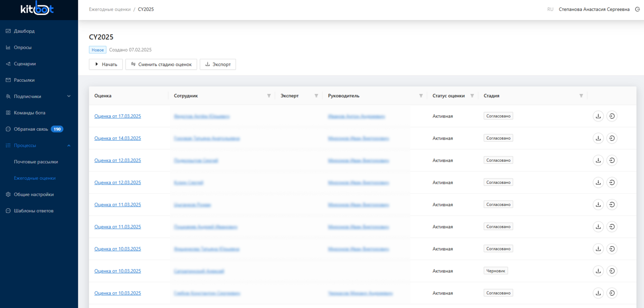Download the 14.03.2025 assessment
Screen dimensions: 644x308
[x=598, y=138]
